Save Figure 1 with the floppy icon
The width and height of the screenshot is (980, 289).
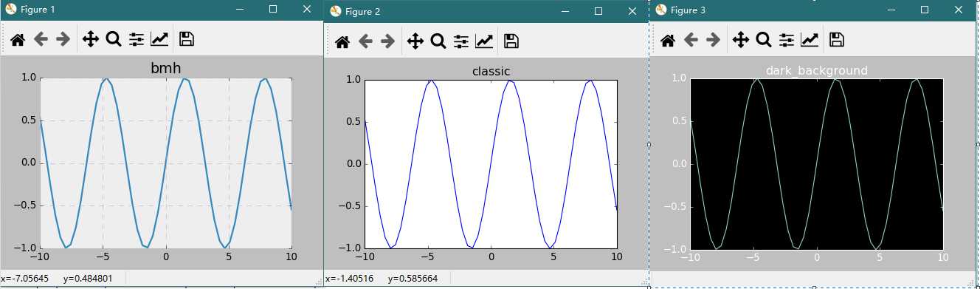[x=187, y=39]
